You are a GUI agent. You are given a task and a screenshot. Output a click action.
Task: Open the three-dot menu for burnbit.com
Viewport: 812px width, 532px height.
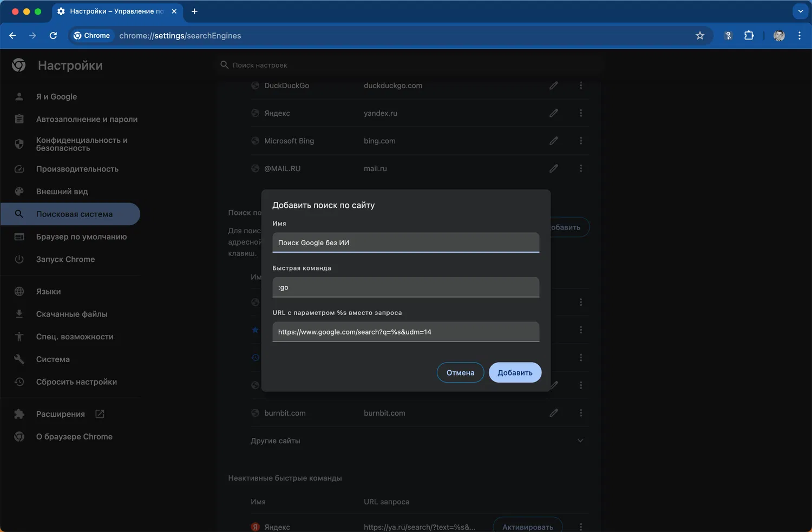tap(581, 413)
